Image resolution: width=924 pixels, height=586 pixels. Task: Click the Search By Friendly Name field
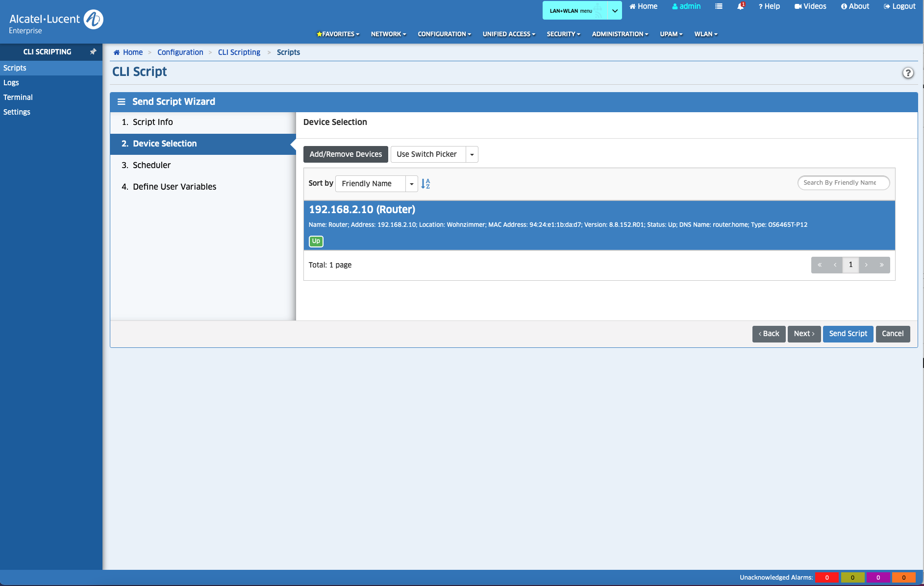pyautogui.click(x=843, y=183)
